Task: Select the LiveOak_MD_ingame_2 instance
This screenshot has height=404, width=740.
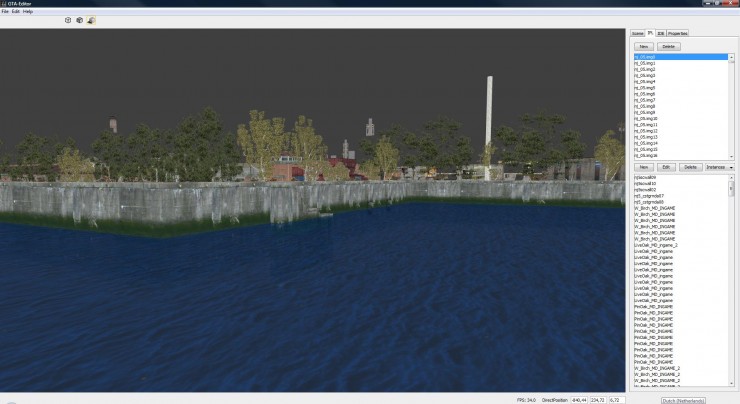Action: [681, 245]
